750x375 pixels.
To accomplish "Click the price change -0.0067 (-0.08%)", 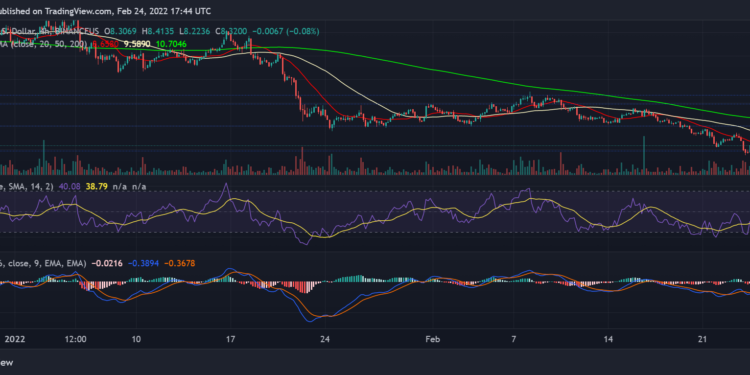I will click(286, 32).
